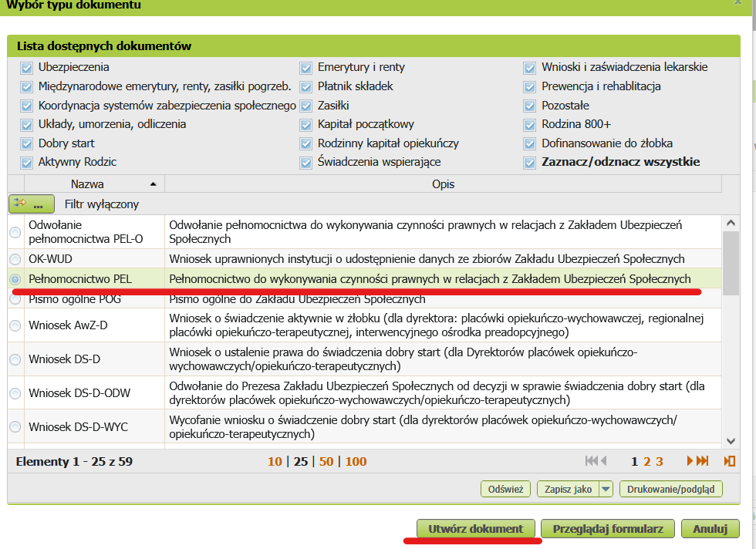This screenshot has width=756, height=549.
Task: Click the orange show-all-elements icon beside paging
Action: 730,461
